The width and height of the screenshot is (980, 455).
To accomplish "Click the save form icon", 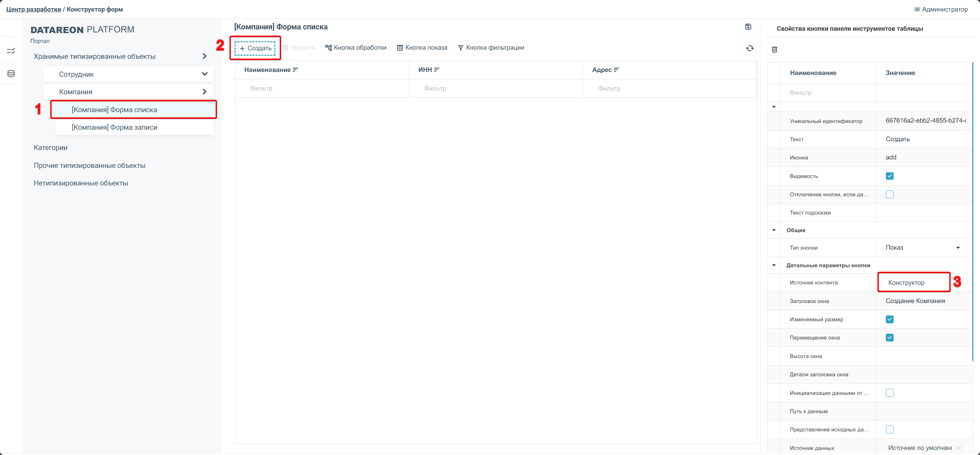I will [x=748, y=27].
